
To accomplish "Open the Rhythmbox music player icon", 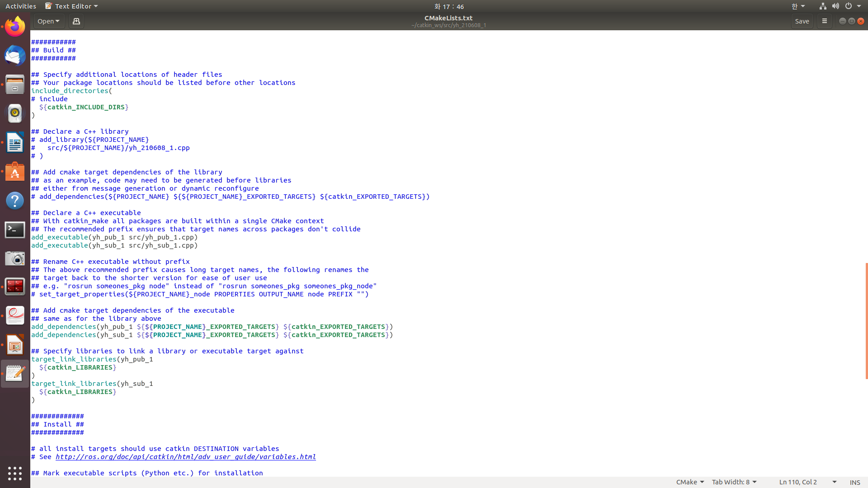I will [x=15, y=113].
